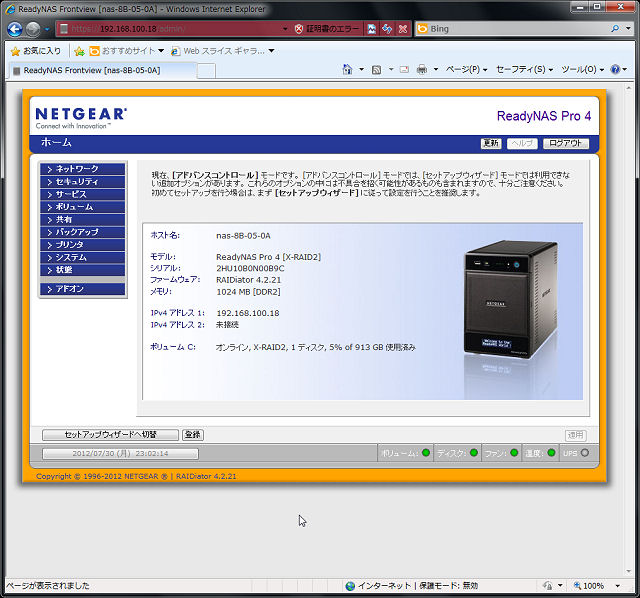
Task: Click the 証明書のエラー certificate error badge
Action: (327, 29)
